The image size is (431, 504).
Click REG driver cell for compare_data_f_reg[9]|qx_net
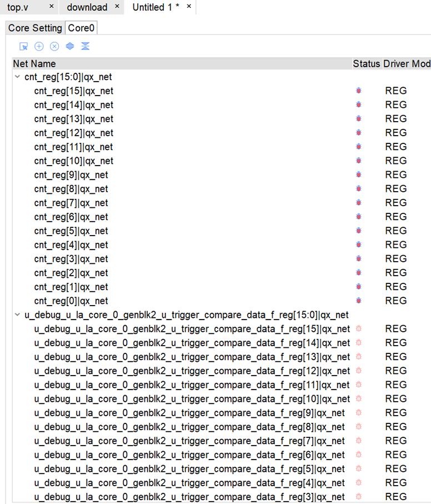pos(396,412)
